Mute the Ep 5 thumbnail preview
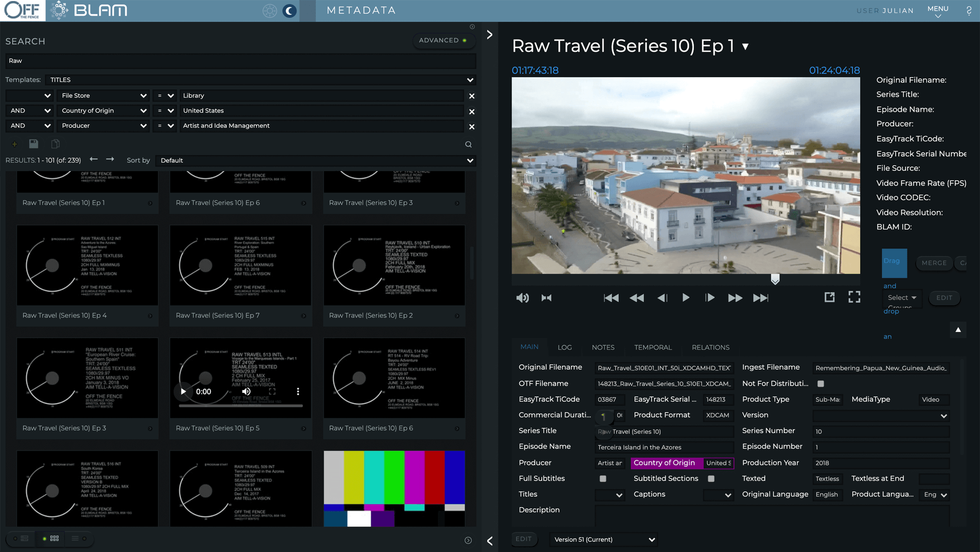The image size is (980, 552). coord(247,391)
